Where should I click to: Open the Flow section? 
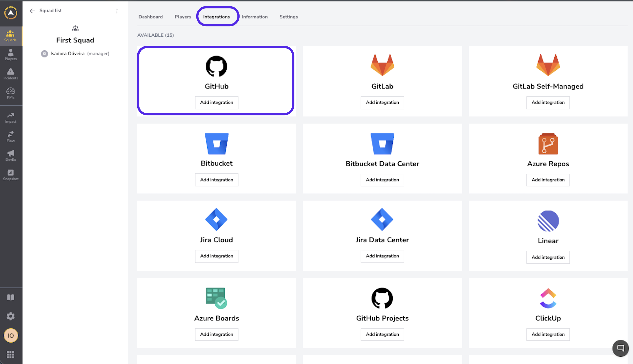point(11,137)
